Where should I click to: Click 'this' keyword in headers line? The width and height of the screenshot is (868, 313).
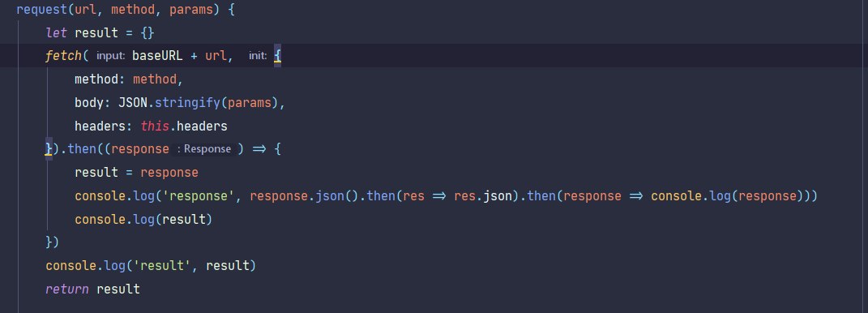point(155,126)
